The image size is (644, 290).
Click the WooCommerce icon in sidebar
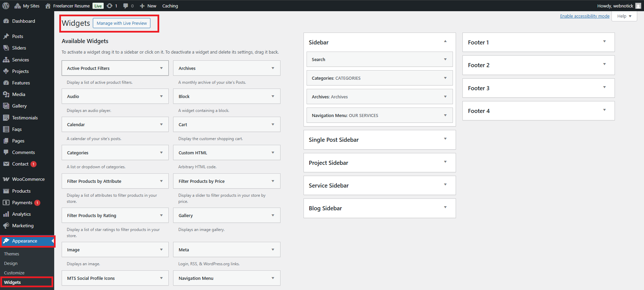(x=6, y=179)
